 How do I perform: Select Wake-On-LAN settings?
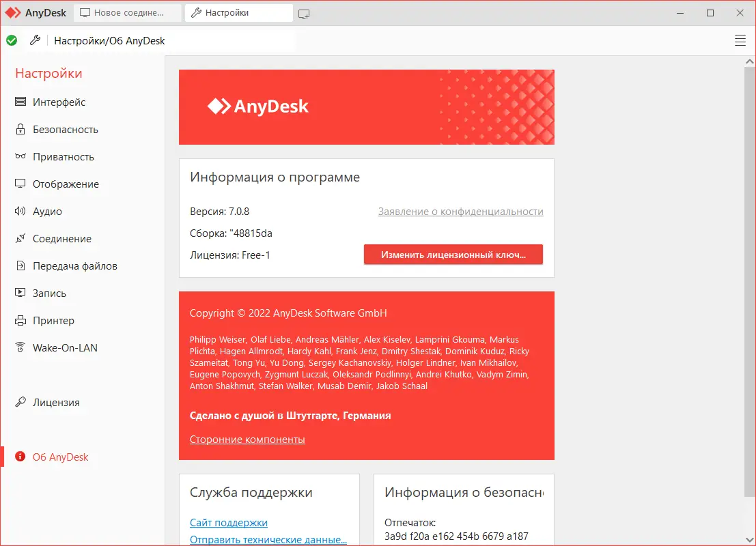(x=65, y=348)
